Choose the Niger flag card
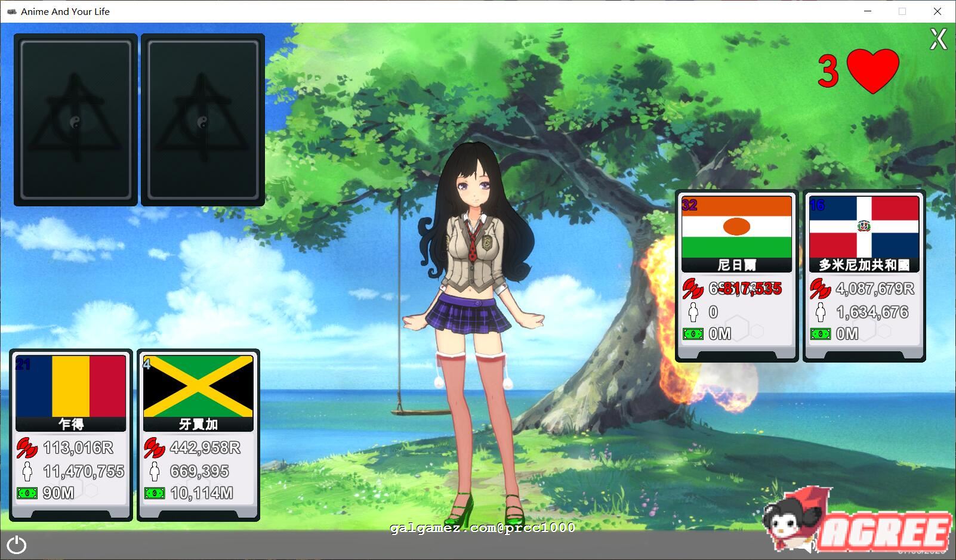956x560 pixels. 736,227
